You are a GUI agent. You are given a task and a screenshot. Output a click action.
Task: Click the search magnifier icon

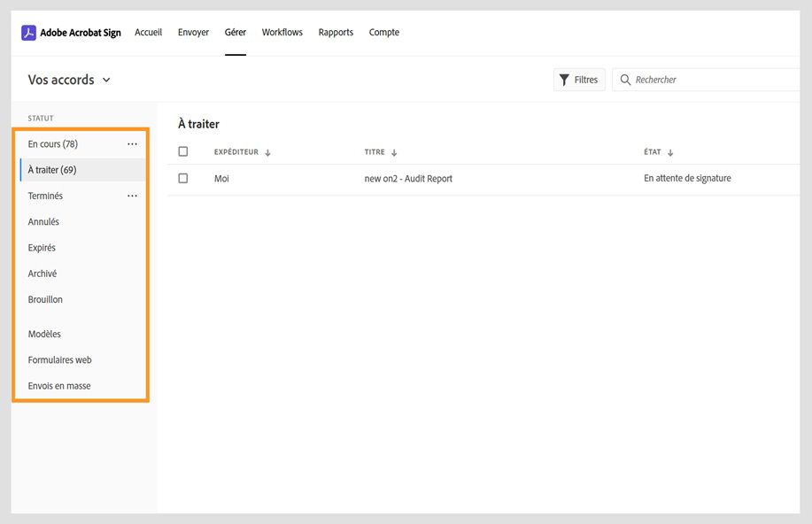click(625, 80)
